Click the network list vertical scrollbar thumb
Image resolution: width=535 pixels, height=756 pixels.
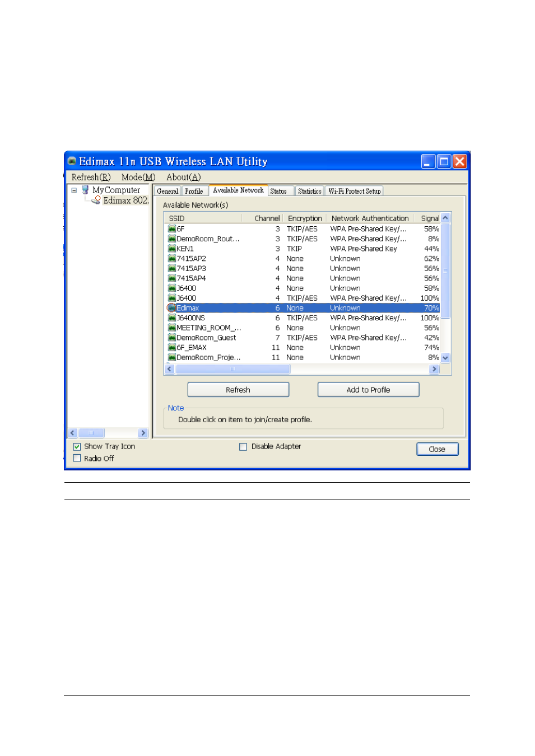pos(445,271)
